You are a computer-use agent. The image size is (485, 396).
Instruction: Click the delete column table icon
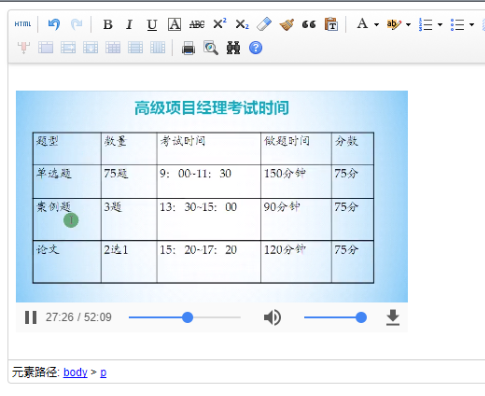[x=23, y=48]
